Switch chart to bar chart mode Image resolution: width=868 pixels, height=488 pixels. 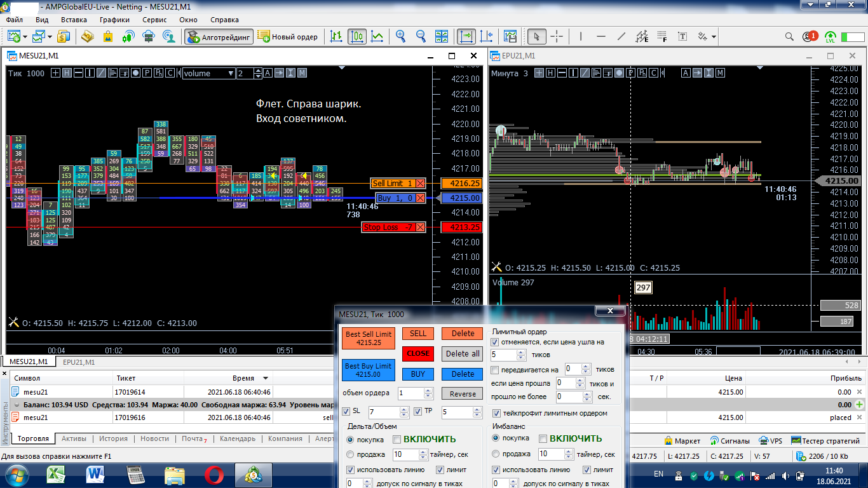click(x=336, y=36)
